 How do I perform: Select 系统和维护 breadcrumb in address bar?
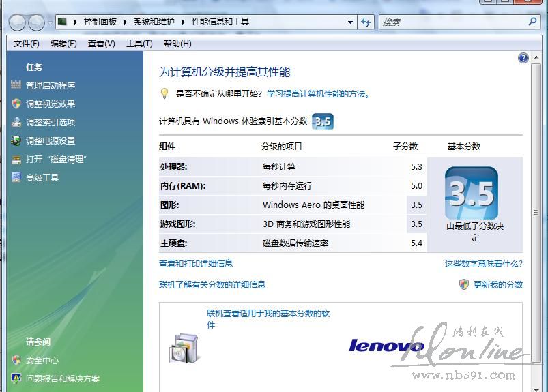(x=154, y=22)
